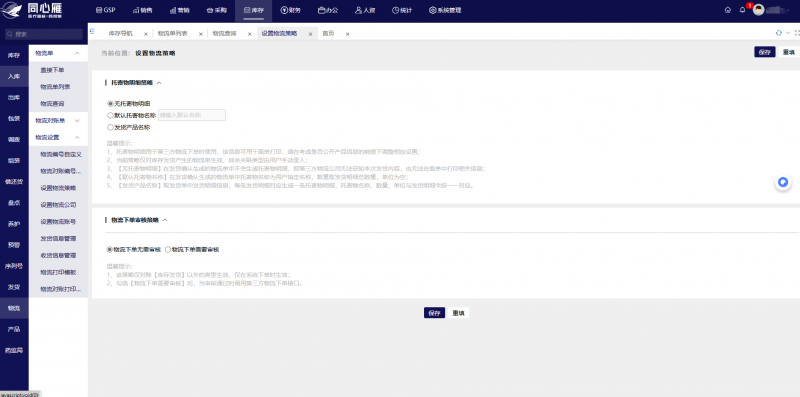
Task: Switch to the 物流查询 tab
Action: coord(224,34)
